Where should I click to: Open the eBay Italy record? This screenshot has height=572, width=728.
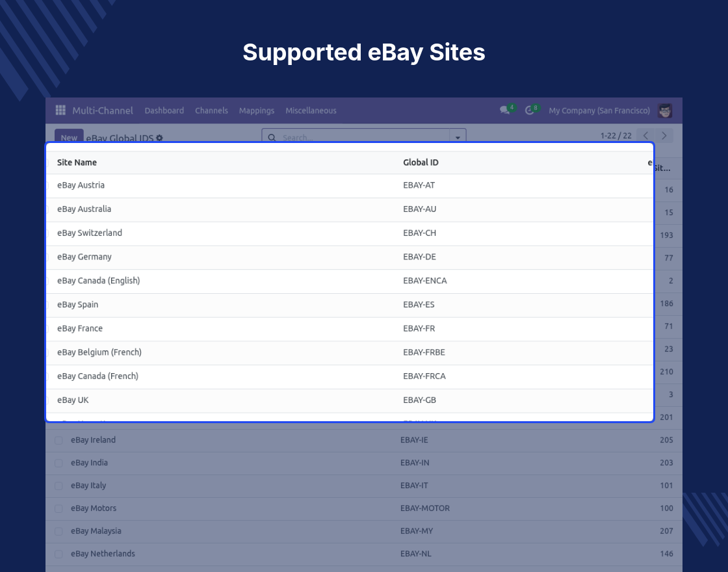click(x=88, y=486)
